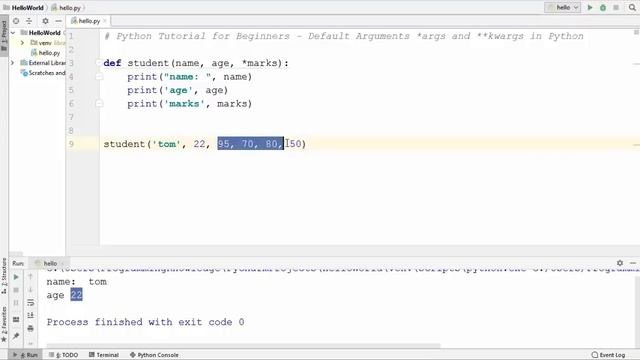Click the collapse all icon in Project panel
Image resolution: width=640 pixels, height=360 pixels.
(x=29, y=21)
